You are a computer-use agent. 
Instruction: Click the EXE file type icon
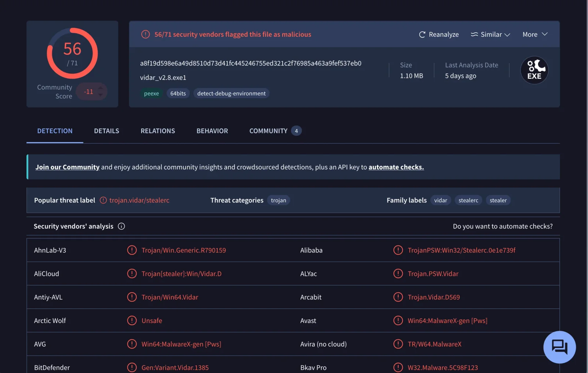pyautogui.click(x=534, y=70)
